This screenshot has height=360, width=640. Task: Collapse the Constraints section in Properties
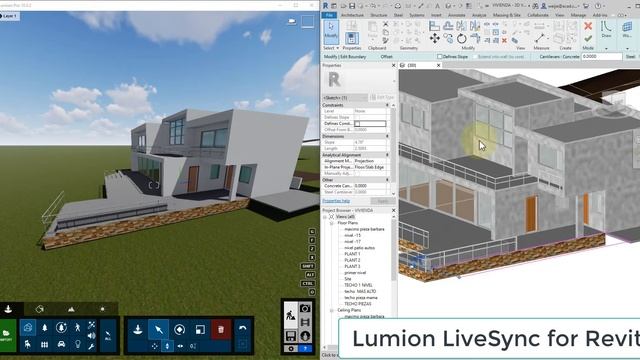point(387,105)
